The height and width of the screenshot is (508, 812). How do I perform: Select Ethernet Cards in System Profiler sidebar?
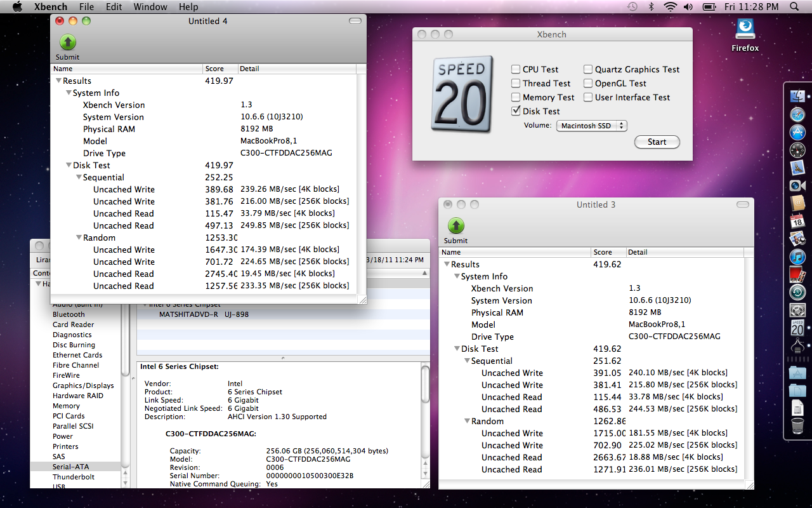[77, 355]
